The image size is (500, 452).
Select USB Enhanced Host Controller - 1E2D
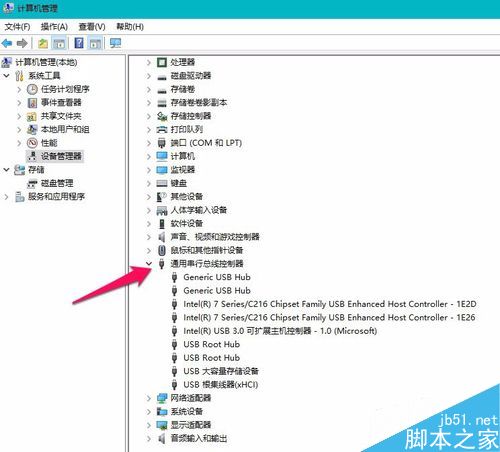[330, 304]
